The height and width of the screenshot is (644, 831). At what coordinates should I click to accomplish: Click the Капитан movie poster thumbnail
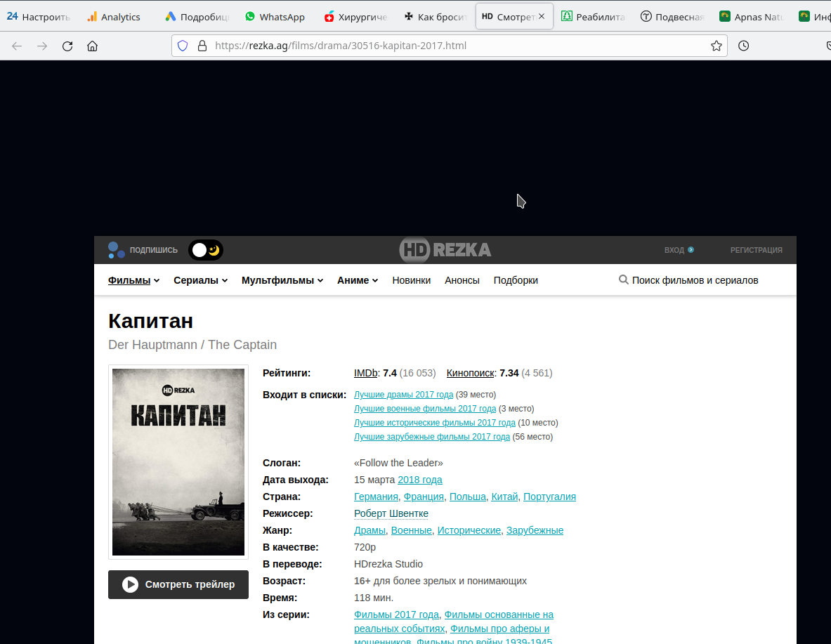[178, 462]
